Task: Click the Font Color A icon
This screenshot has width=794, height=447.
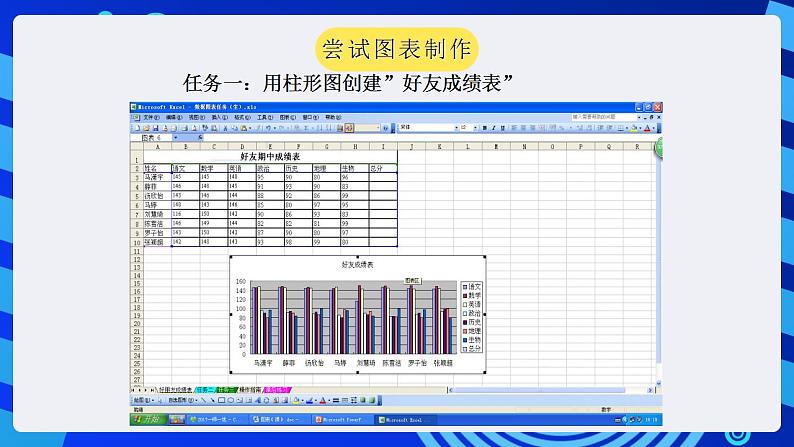Action: tap(647, 128)
